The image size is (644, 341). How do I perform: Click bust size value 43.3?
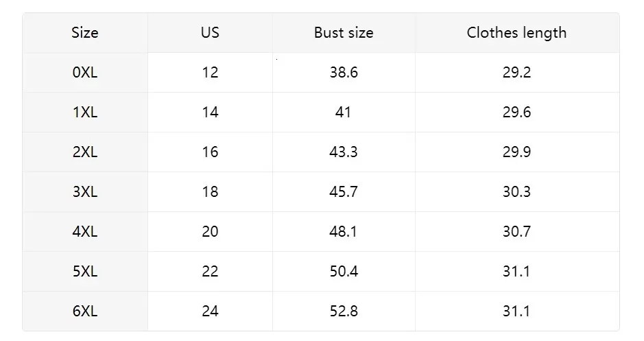[x=344, y=152]
